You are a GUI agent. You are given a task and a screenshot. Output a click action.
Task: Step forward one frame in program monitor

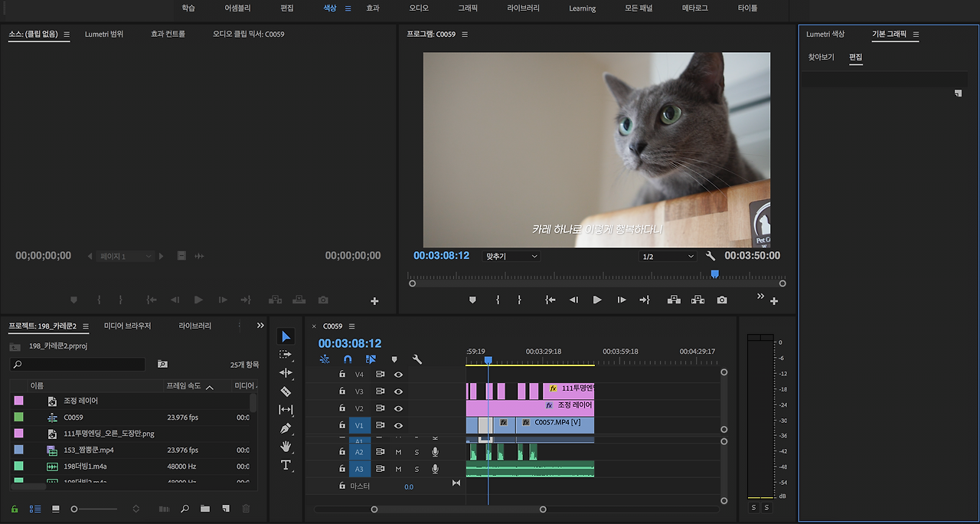click(622, 300)
